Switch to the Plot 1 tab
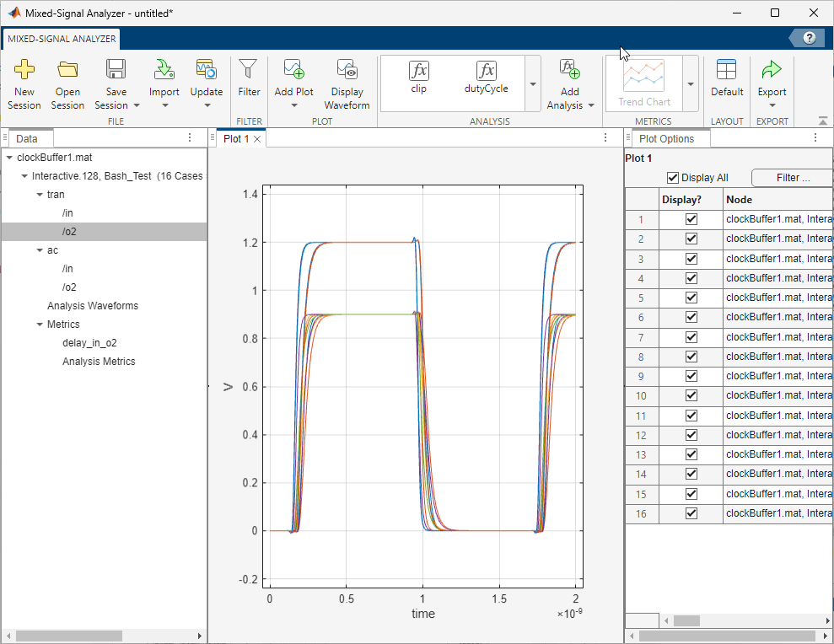Image resolution: width=834 pixels, height=644 pixels. tap(236, 139)
